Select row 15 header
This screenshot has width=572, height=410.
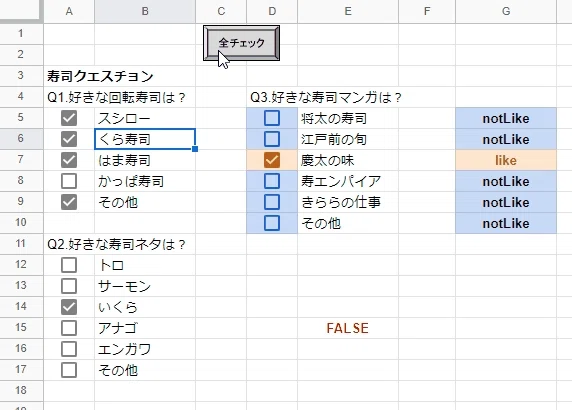(x=21, y=328)
